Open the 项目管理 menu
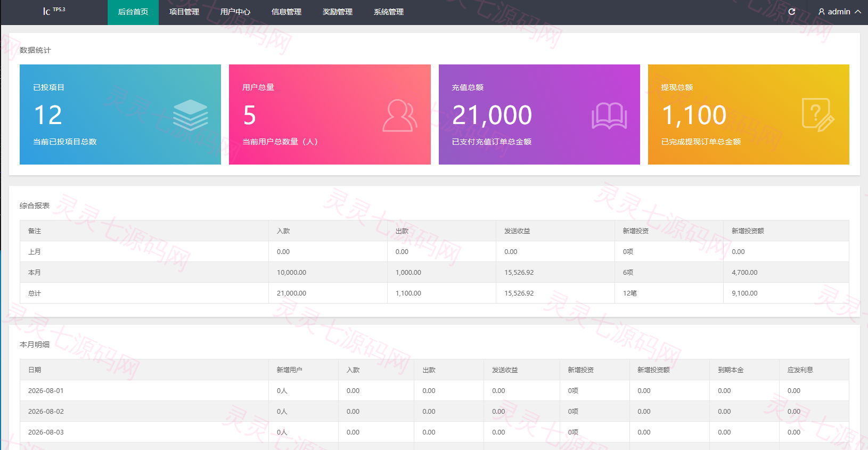The width and height of the screenshot is (868, 450). click(184, 12)
